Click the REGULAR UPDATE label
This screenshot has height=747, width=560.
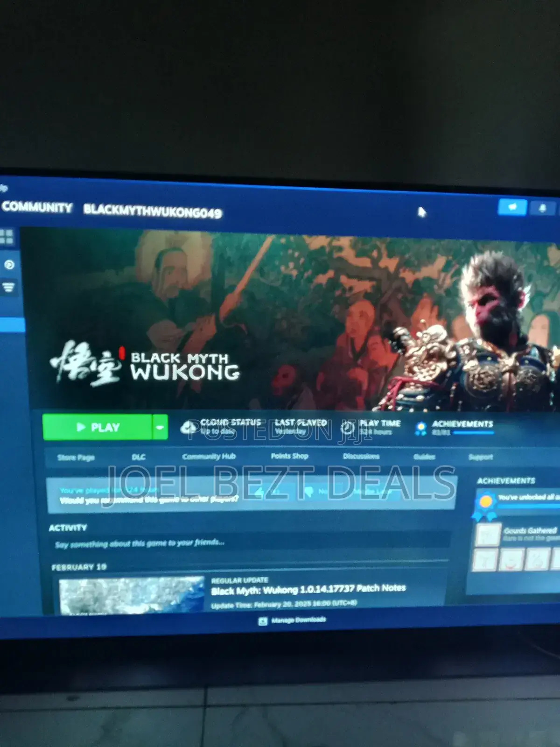239,580
